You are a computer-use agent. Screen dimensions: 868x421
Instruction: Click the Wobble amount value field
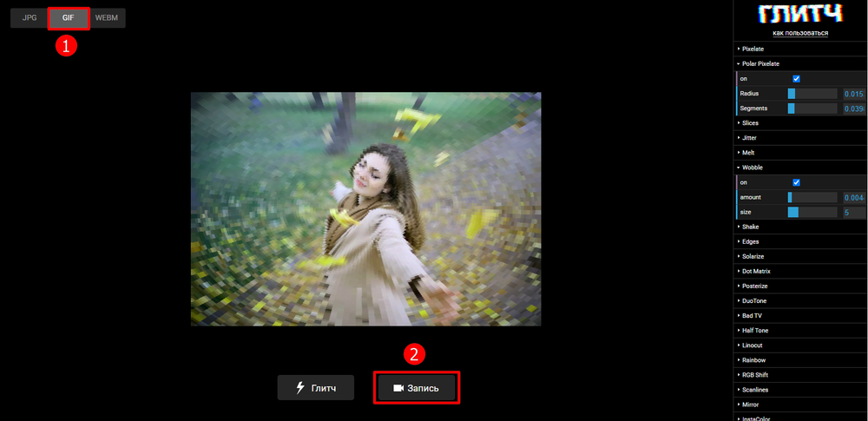coord(853,197)
